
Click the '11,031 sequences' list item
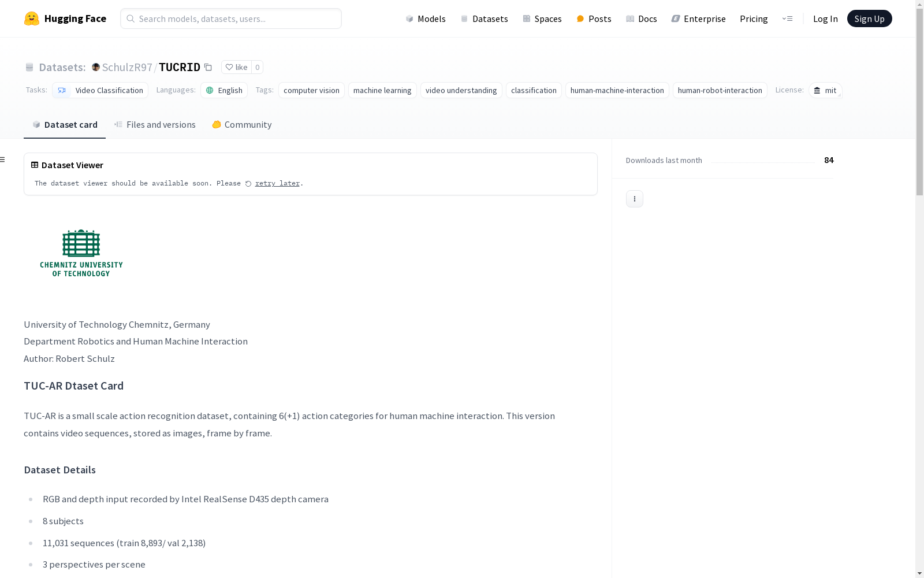[x=124, y=543]
